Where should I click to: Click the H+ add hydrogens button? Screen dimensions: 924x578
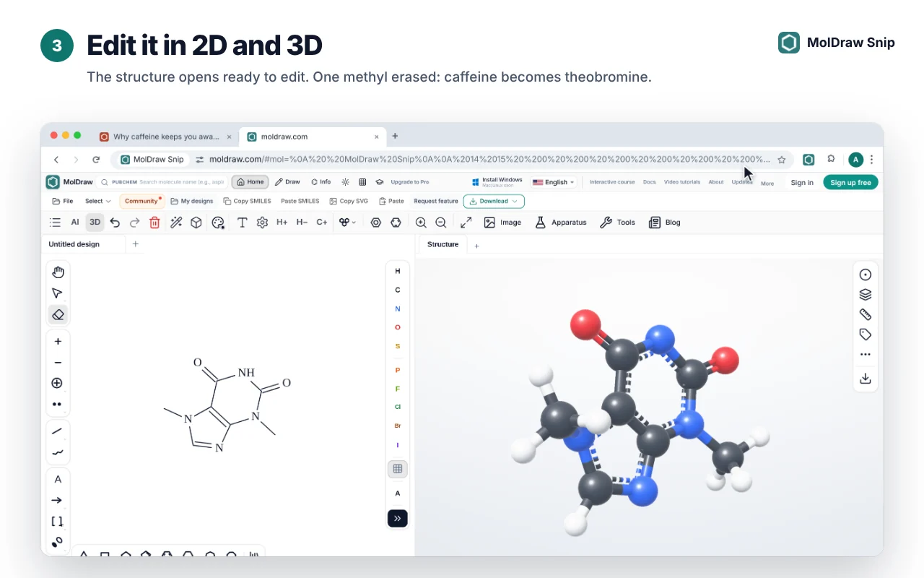282,223
